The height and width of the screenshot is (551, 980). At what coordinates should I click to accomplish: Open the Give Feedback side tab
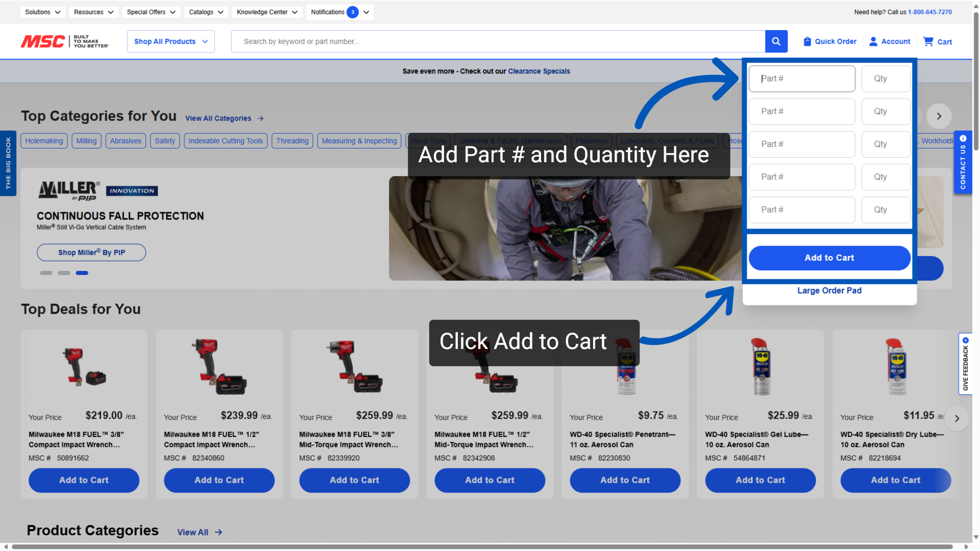tap(965, 364)
